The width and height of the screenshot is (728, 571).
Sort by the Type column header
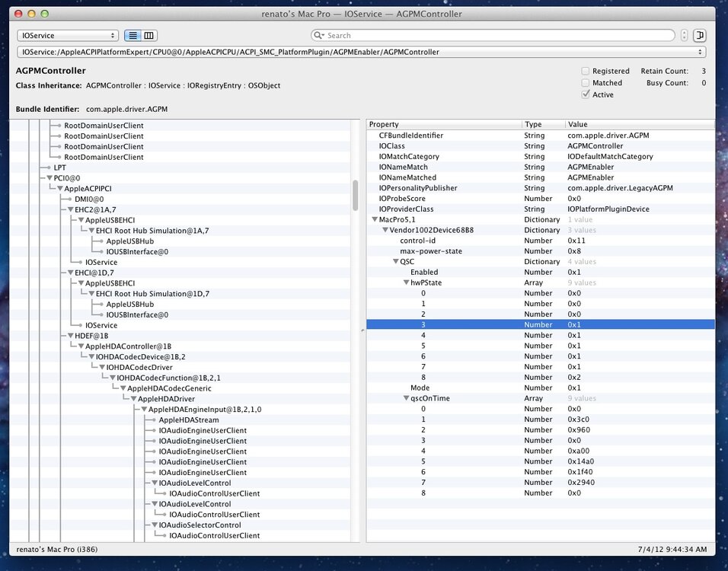tap(543, 124)
